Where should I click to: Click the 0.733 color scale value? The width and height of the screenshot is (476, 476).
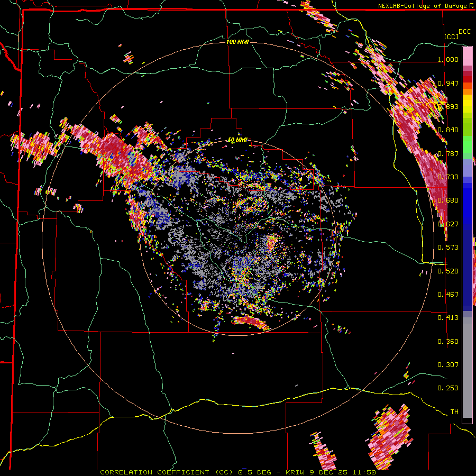448,177
